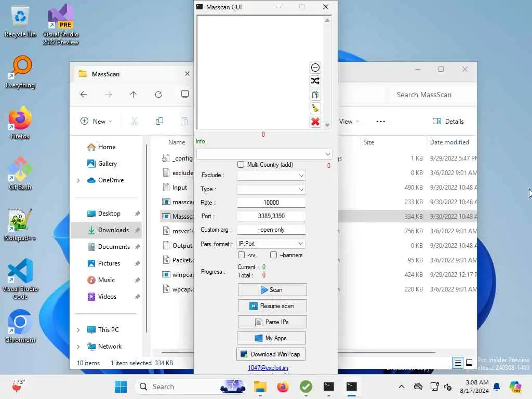The image size is (532, 399).
Task: Select the Git Bash desktop icon
Action: point(20,174)
